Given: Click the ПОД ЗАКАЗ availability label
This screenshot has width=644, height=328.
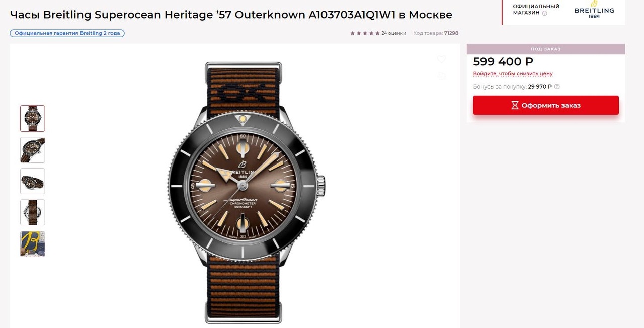Looking at the screenshot, I should tap(545, 49).
